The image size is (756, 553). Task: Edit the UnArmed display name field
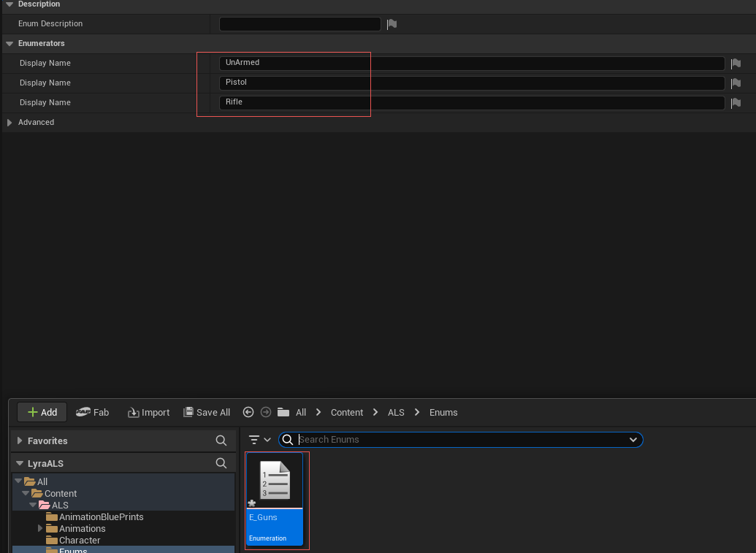coord(472,63)
